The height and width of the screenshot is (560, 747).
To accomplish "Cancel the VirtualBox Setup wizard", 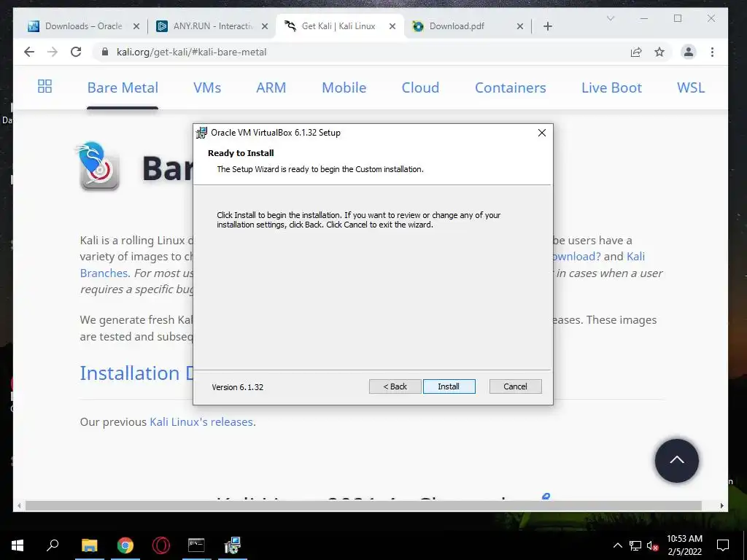I will [x=516, y=386].
